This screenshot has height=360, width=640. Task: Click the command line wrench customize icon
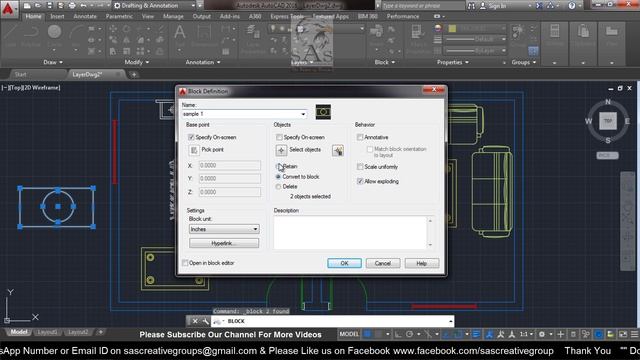point(205,321)
